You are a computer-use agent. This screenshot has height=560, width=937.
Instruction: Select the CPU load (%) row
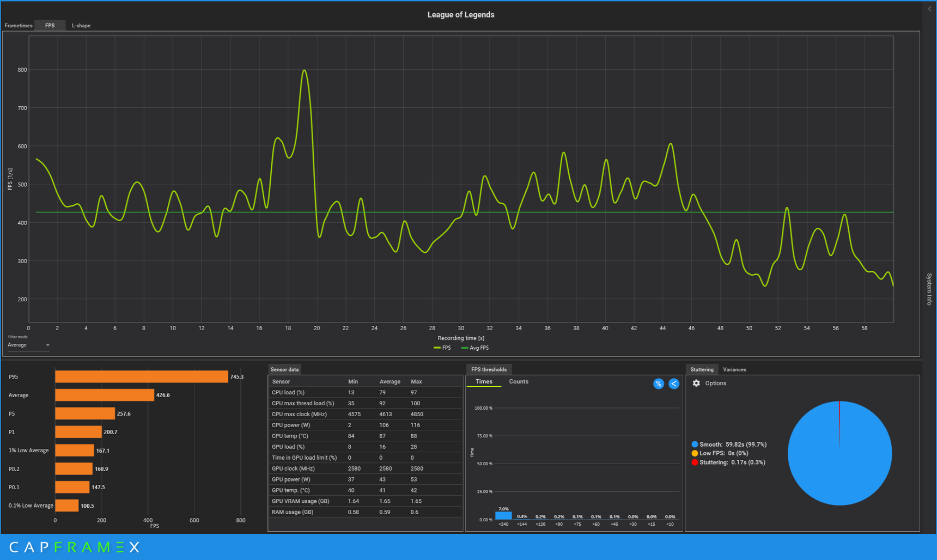[365, 392]
